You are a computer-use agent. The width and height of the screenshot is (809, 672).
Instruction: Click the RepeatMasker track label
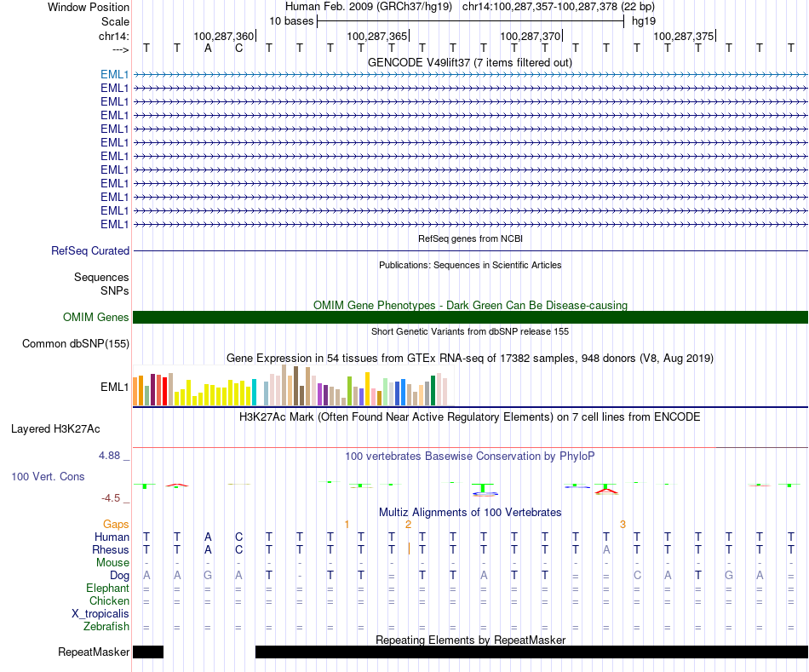point(94,652)
